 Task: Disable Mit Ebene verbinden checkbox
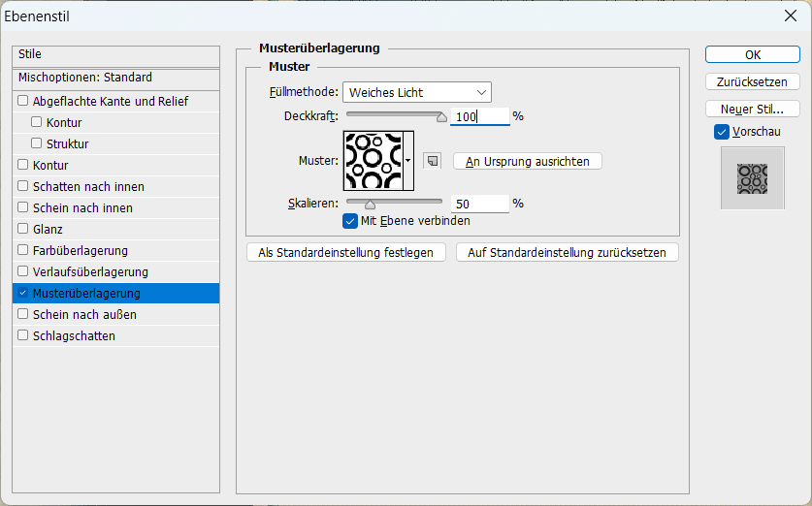point(350,221)
